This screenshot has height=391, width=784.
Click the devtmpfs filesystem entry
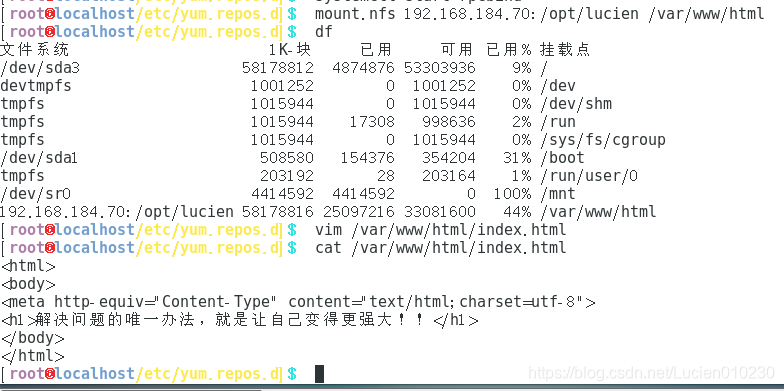point(36,86)
